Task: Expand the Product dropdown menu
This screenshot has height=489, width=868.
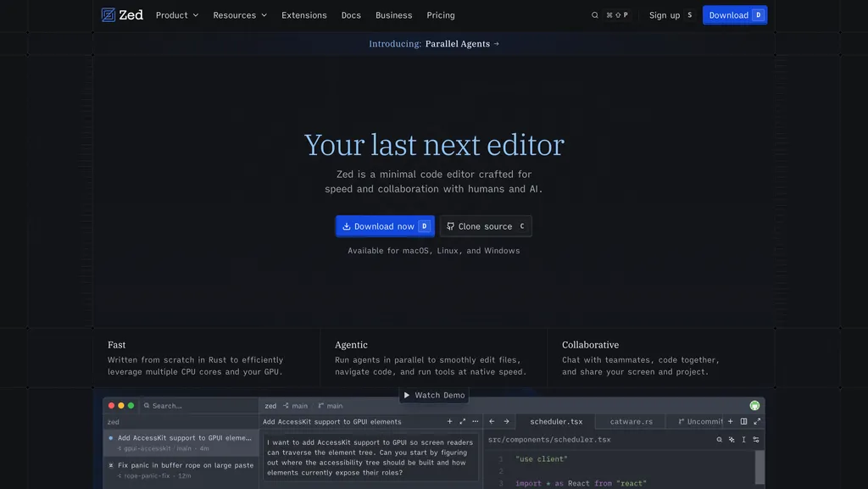Action: point(177,15)
